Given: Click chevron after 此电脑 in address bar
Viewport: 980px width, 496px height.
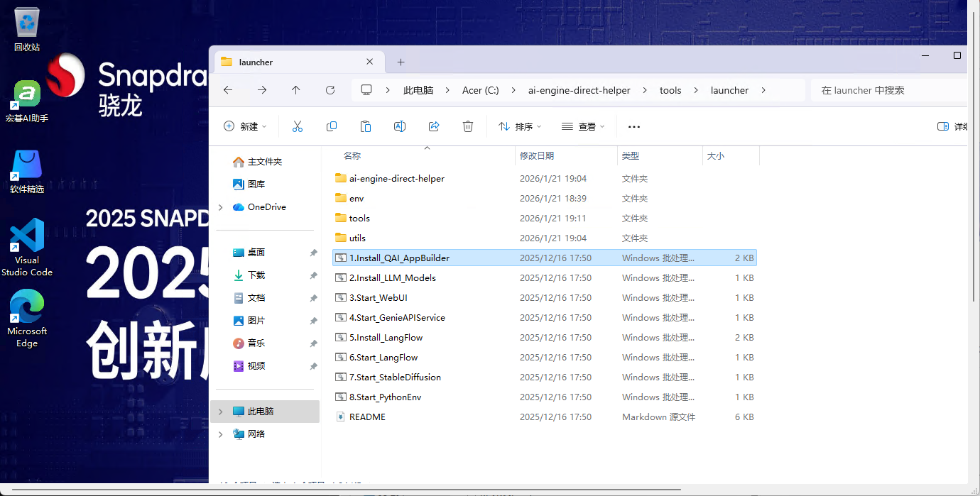Looking at the screenshot, I should [448, 90].
